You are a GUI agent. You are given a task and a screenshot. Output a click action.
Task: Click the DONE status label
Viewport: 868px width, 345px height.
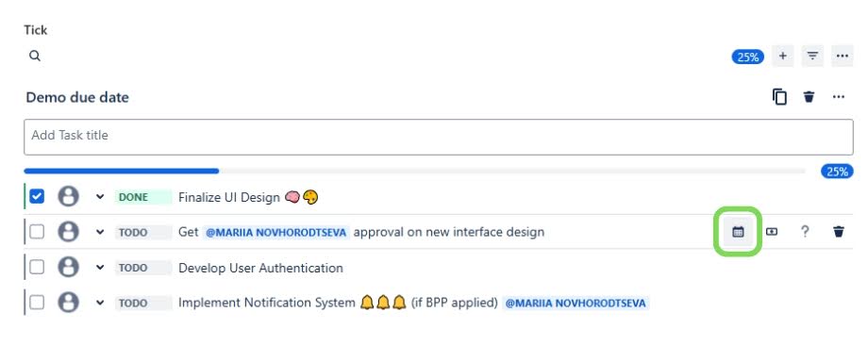143,197
